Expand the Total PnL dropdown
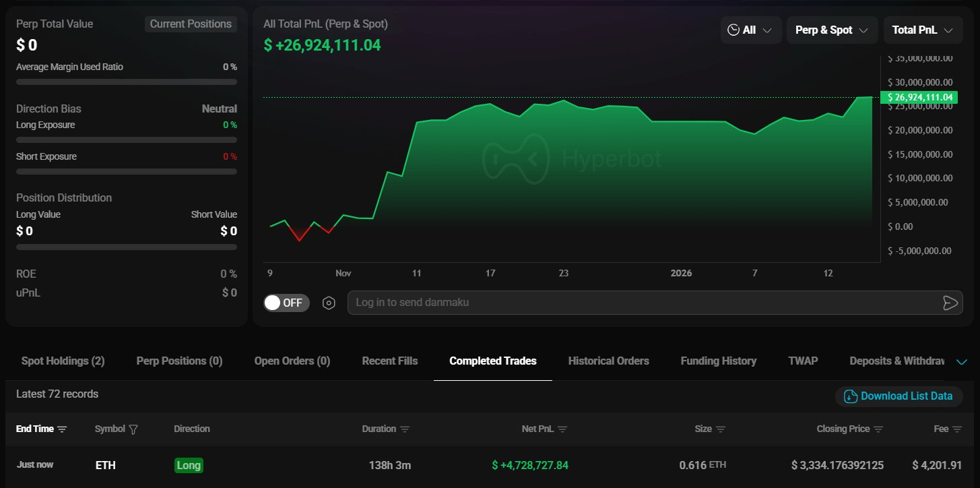 (922, 30)
